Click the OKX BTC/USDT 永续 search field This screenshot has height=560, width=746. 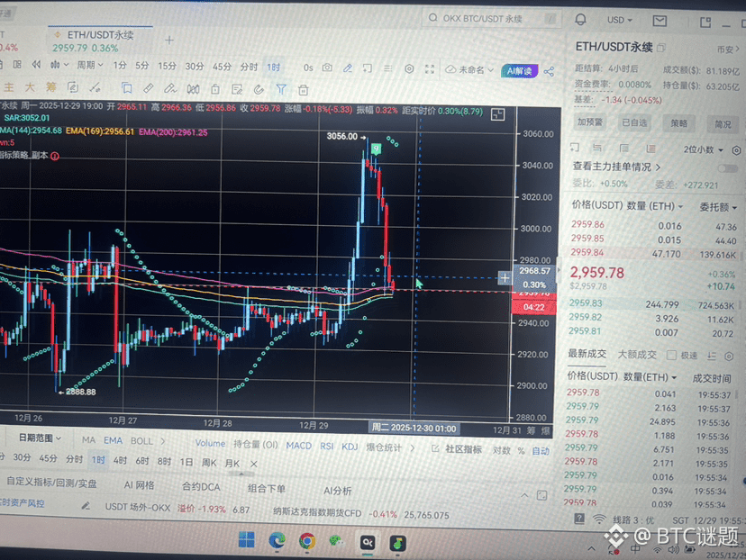coord(491,19)
